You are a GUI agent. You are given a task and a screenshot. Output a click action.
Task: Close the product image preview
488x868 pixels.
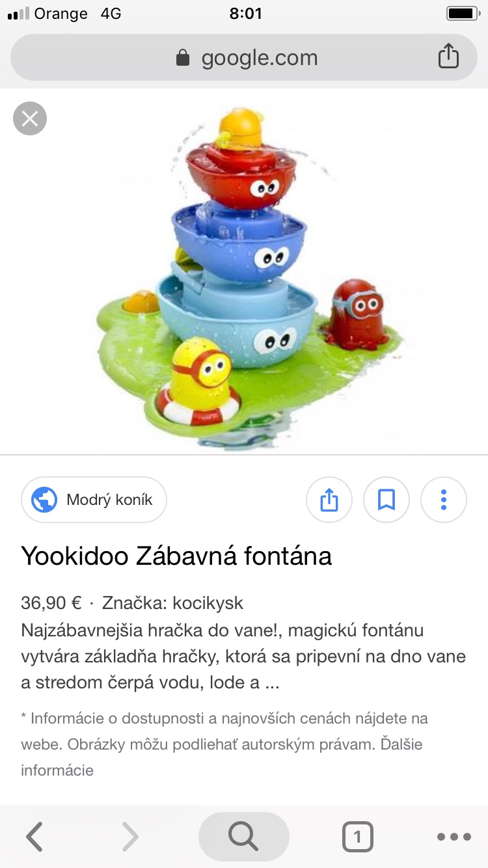pos(30,118)
